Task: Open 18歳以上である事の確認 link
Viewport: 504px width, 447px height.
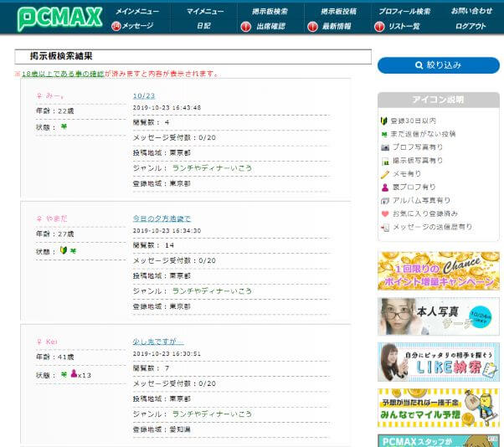Action: [63, 74]
